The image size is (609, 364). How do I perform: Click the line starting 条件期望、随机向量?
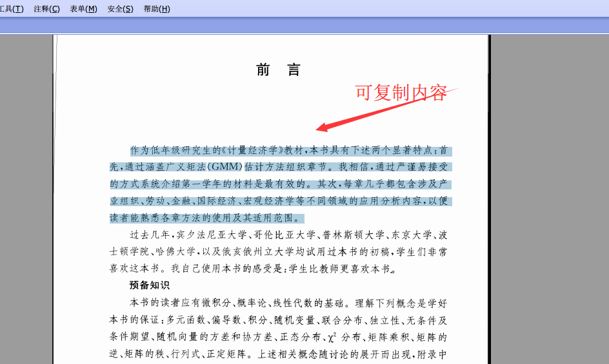(x=279, y=337)
